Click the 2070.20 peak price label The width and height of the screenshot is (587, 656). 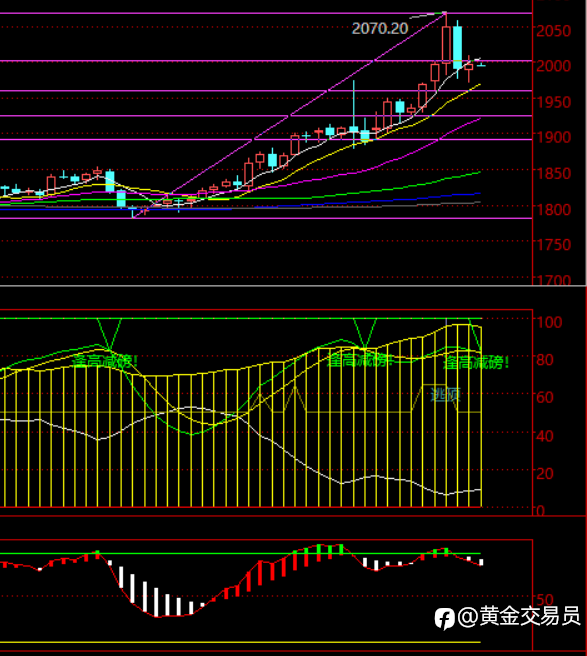(380, 28)
